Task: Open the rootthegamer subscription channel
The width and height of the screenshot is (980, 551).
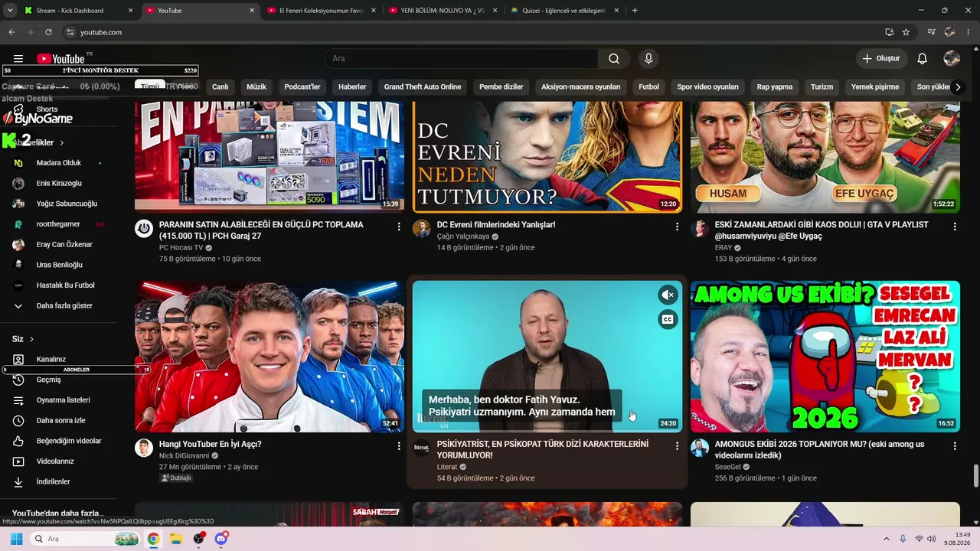Action: [58, 224]
